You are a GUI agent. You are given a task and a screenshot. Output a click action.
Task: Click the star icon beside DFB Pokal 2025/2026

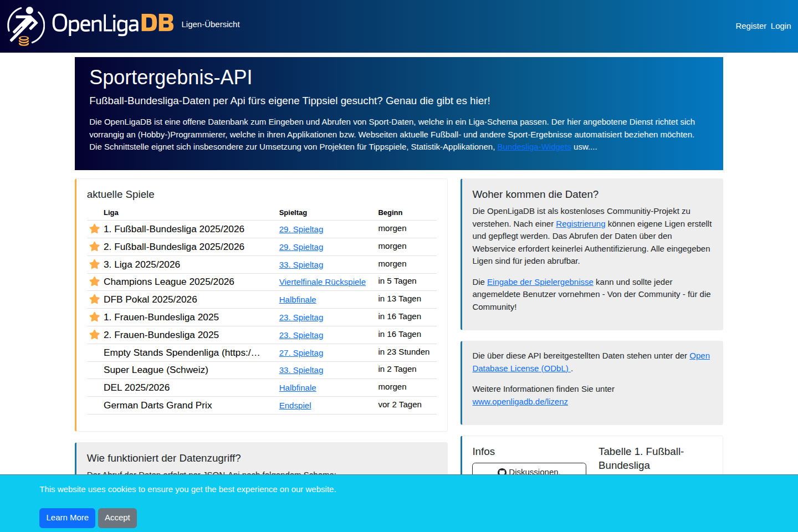pyautogui.click(x=94, y=299)
